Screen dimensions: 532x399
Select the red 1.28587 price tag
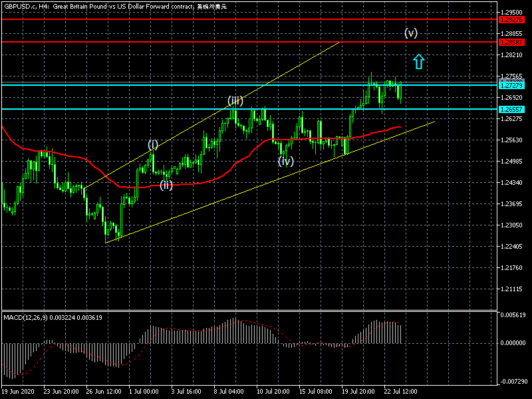pos(512,43)
